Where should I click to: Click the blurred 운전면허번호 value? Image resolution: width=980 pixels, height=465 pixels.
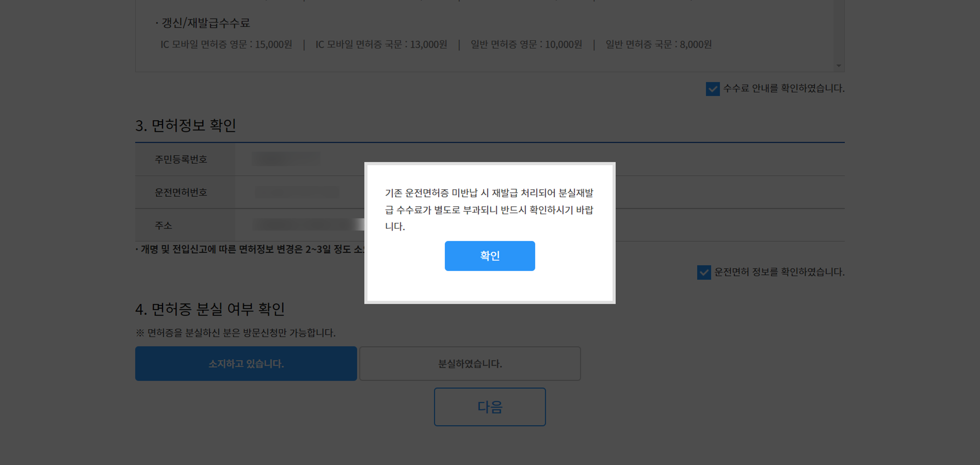(297, 192)
